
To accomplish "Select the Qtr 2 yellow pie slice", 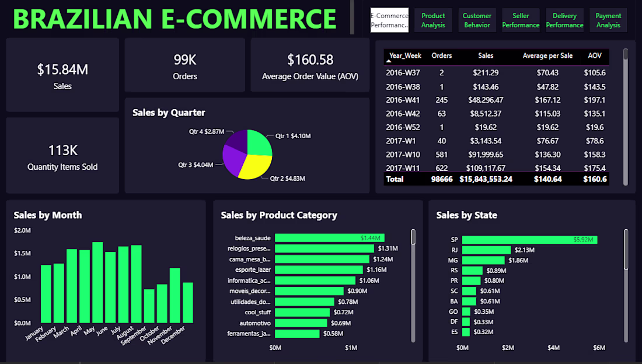I will tap(257, 167).
